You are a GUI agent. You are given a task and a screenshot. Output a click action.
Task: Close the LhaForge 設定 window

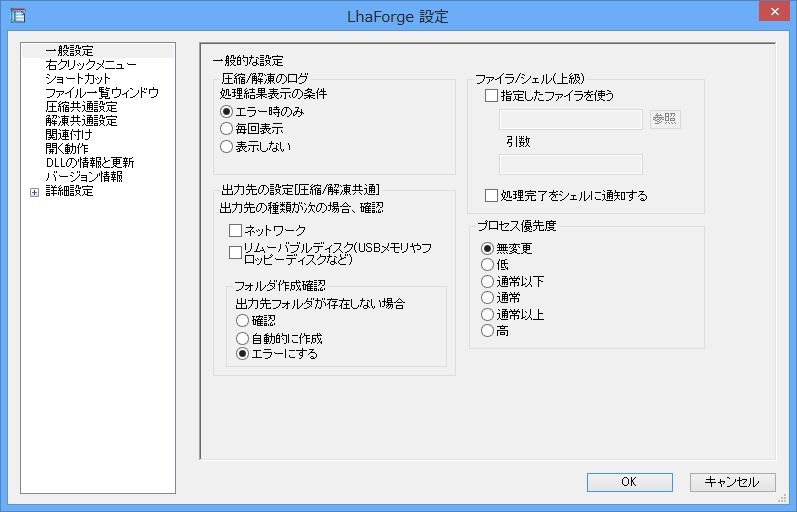pos(774,11)
